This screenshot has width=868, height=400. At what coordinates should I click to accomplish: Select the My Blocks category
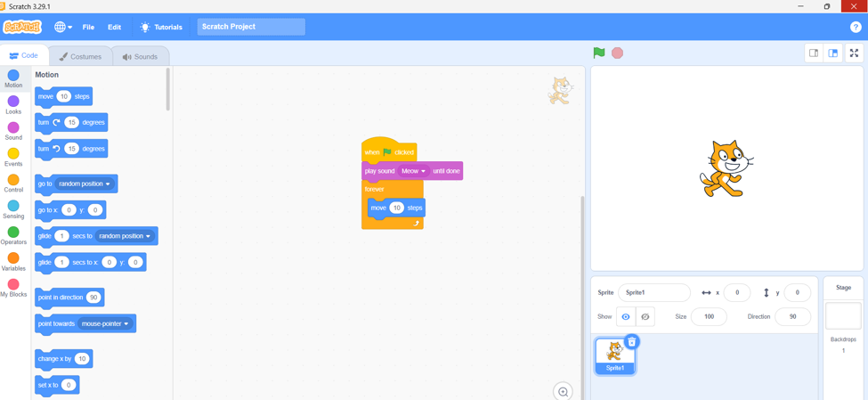(14, 288)
